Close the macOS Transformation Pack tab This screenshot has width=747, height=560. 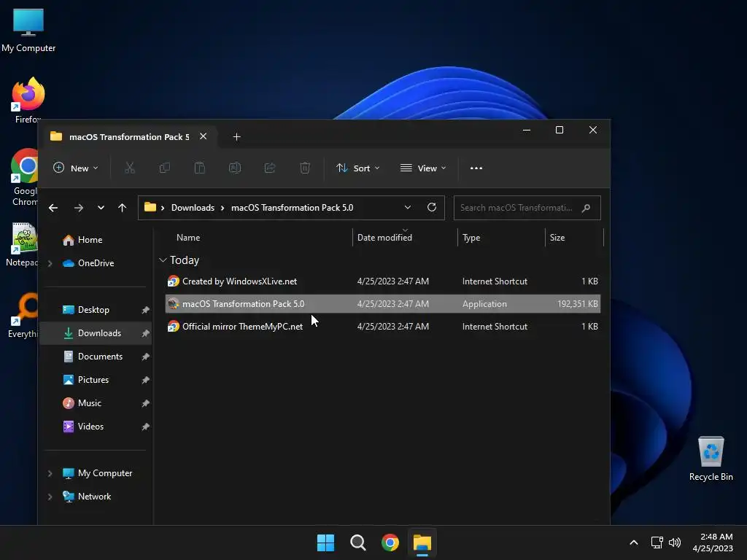point(203,136)
